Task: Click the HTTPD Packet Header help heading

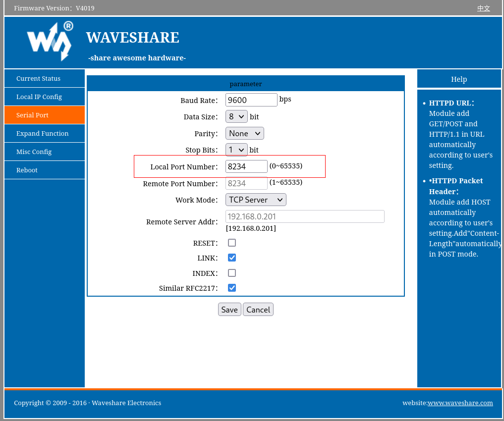Action: click(x=456, y=186)
